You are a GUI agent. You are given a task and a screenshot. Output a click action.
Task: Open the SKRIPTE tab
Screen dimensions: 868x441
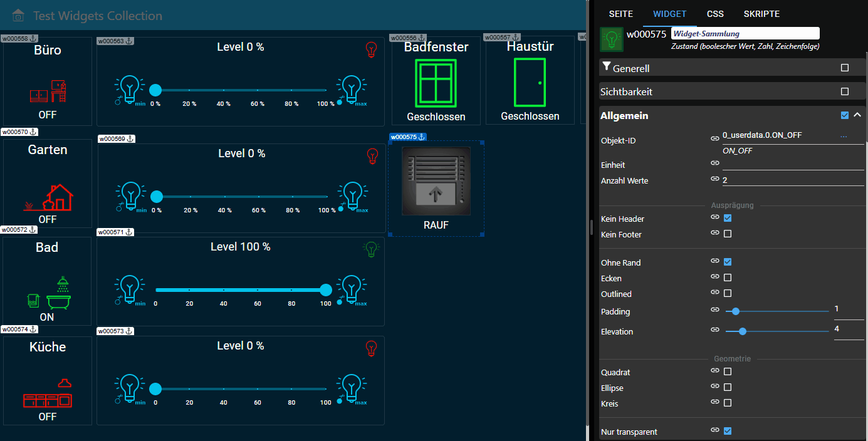761,14
